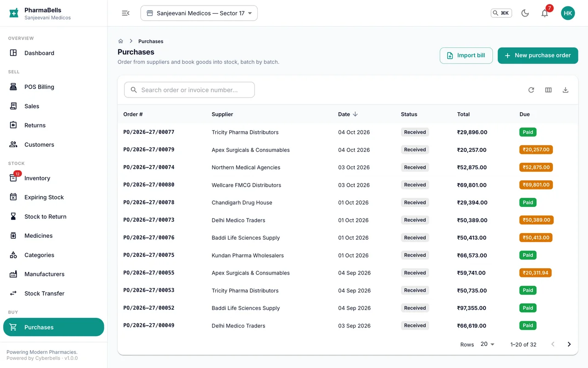This screenshot has width=588, height=368.
Task: Open Categories page
Action: pyautogui.click(x=54, y=255)
